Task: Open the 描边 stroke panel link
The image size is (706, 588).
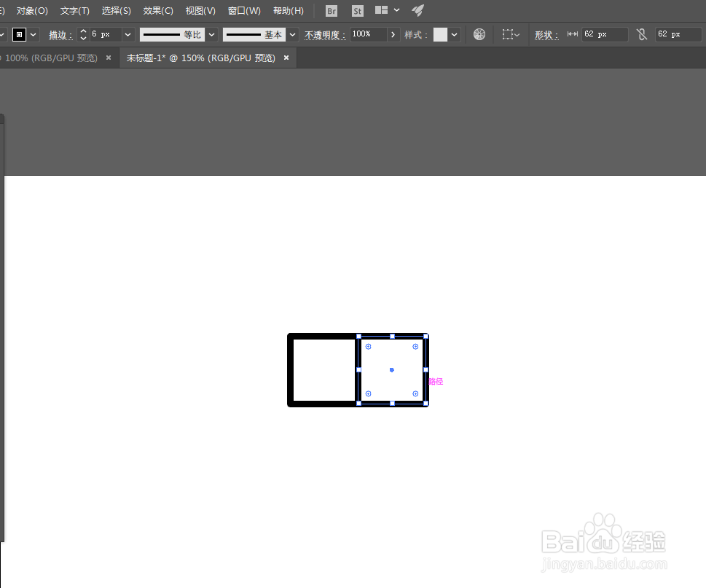Action: click(x=60, y=35)
